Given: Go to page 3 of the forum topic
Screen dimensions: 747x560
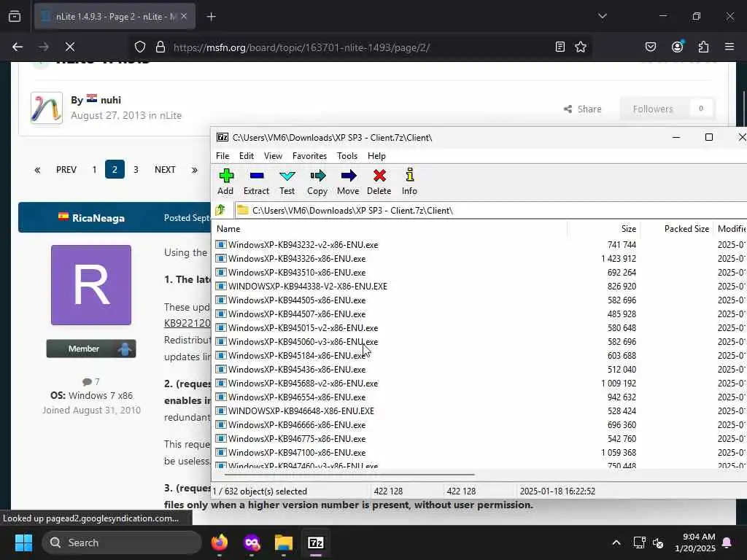Looking at the screenshot, I should (136, 169).
